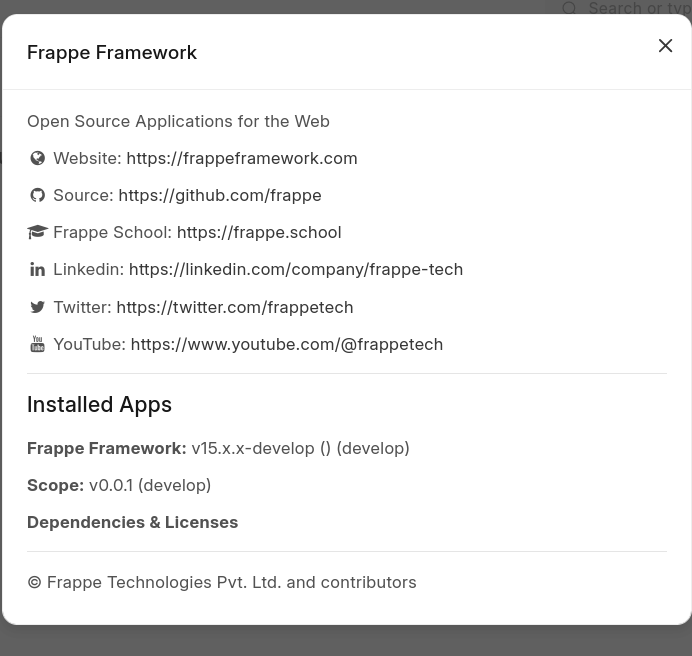Open the youtube.com/@frappetech link
The height and width of the screenshot is (656, 692).
tap(287, 344)
